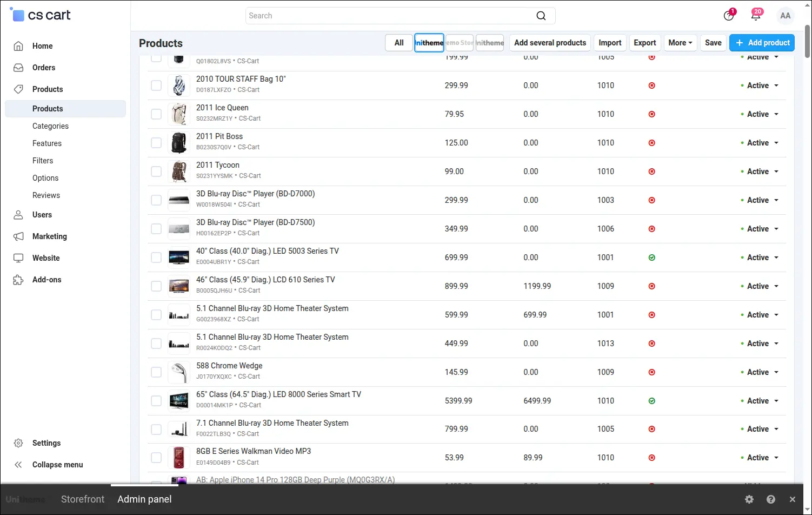Image resolution: width=812 pixels, height=515 pixels.
Task: Open Users via the person icon
Action: click(18, 215)
